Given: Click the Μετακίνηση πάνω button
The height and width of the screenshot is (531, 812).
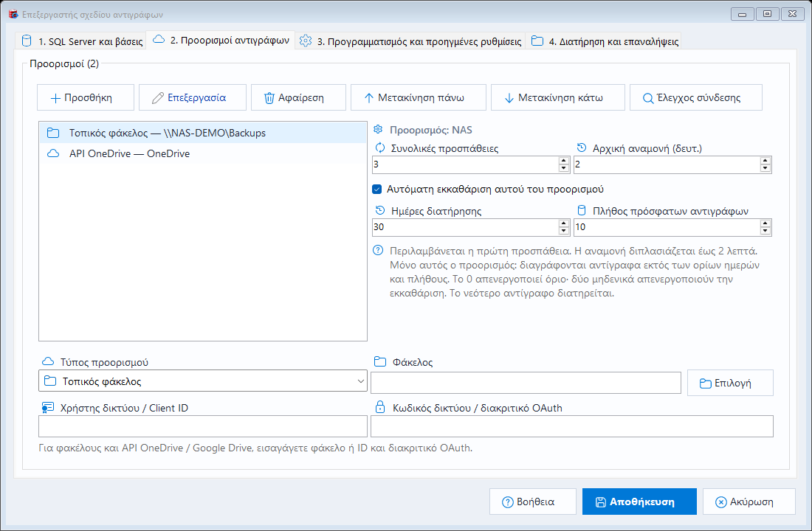Looking at the screenshot, I should pyautogui.click(x=419, y=98).
